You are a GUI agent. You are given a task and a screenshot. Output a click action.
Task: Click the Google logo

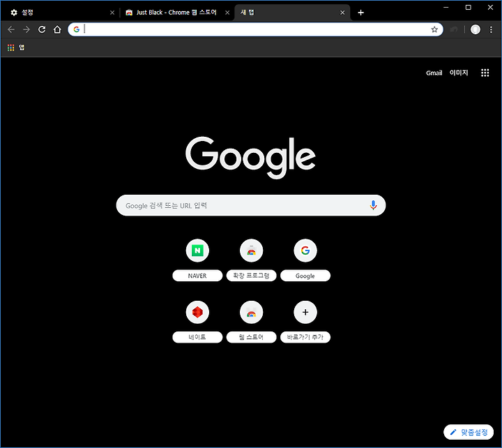pos(251,157)
